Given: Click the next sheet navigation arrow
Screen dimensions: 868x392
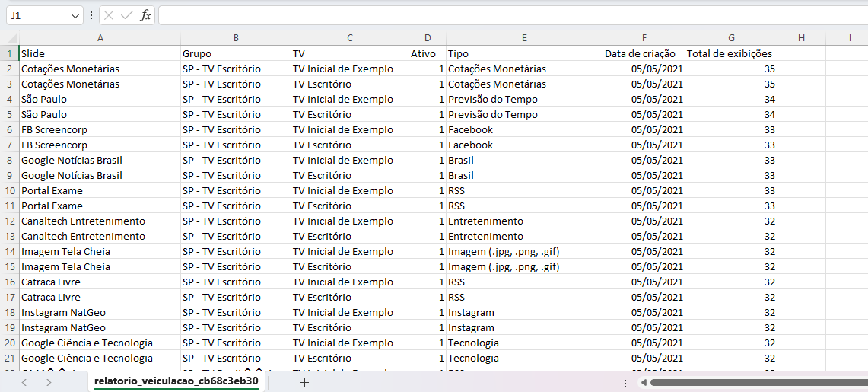Looking at the screenshot, I should [x=49, y=382].
